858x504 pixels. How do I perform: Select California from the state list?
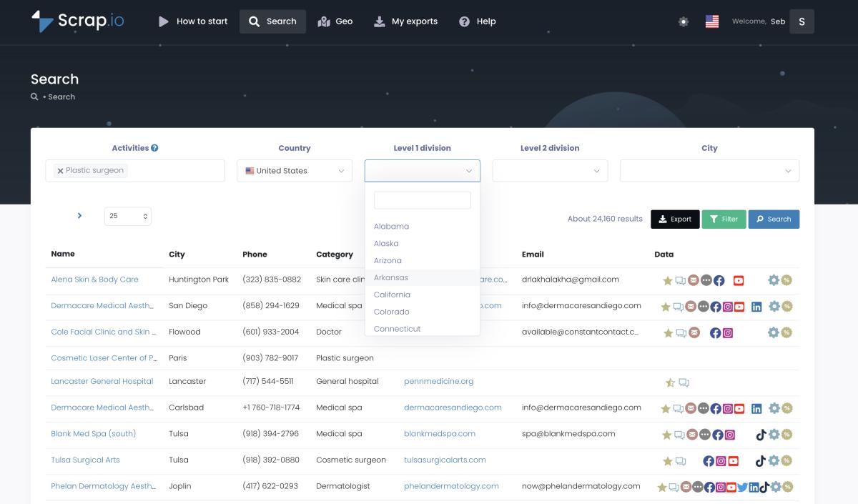392,295
